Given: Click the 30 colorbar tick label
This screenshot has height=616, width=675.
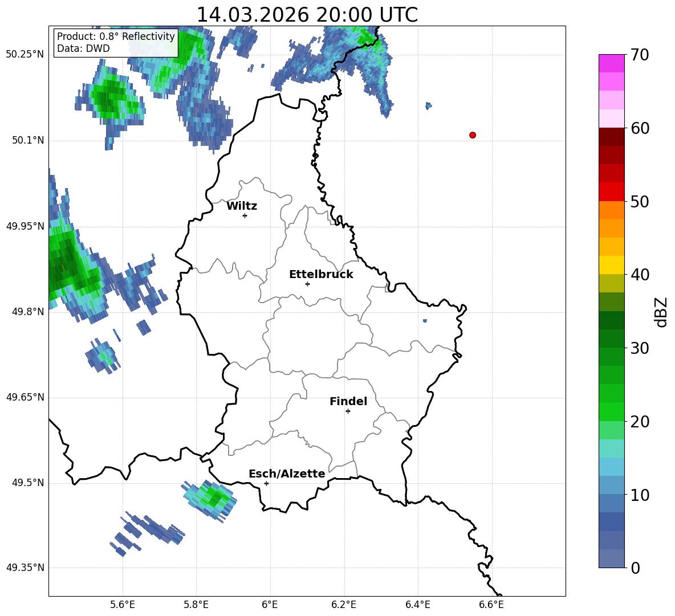Looking at the screenshot, I should [x=639, y=348].
